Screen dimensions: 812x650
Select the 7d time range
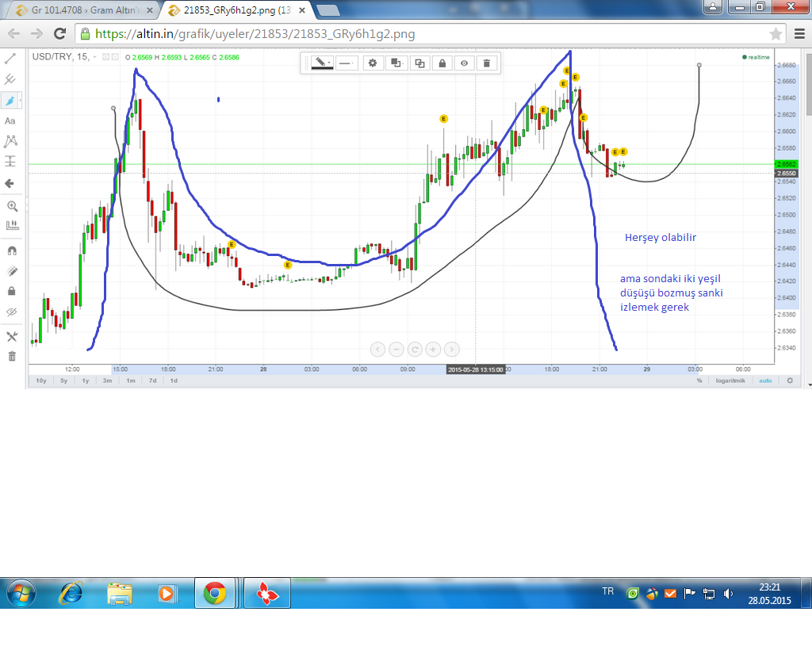pyautogui.click(x=151, y=380)
